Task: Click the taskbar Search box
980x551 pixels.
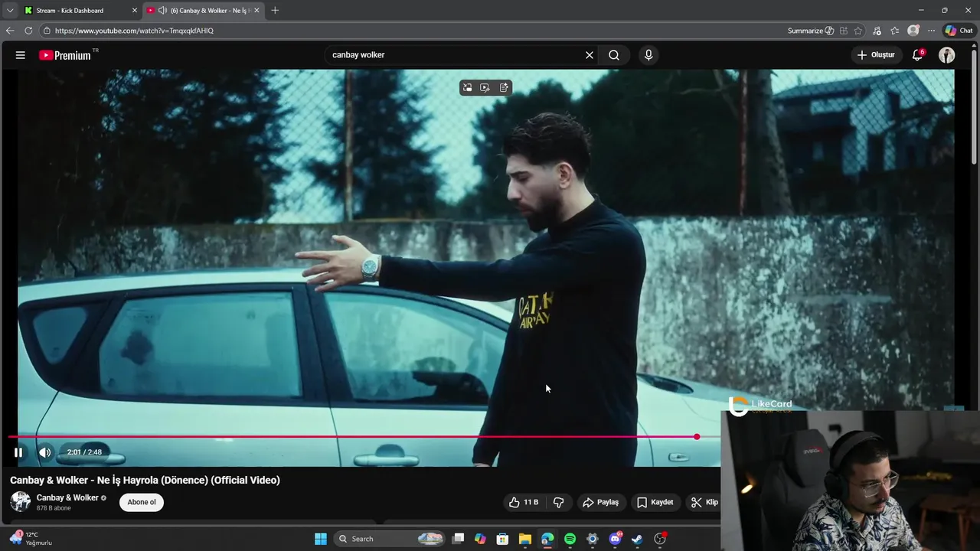Action: (x=390, y=539)
